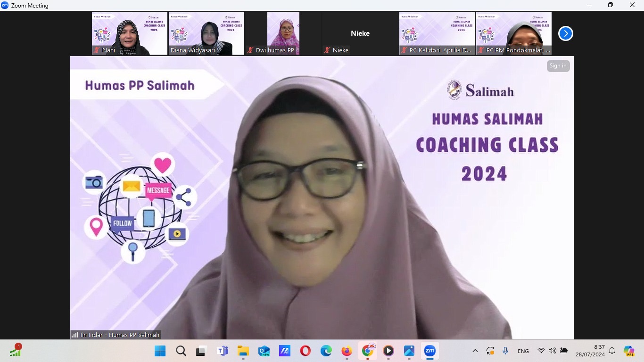Click the muted mic icon beside Dwi humas PP
This screenshot has width=644, height=362.
[250, 50]
